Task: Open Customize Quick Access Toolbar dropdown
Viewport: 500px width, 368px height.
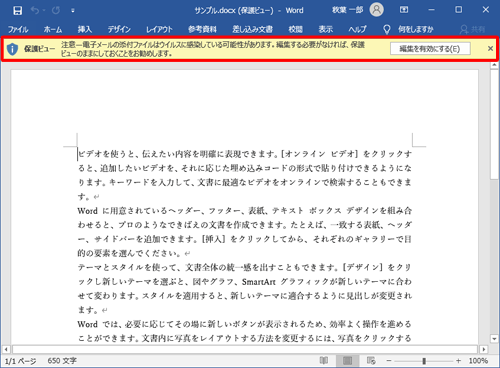Action: [x=73, y=11]
